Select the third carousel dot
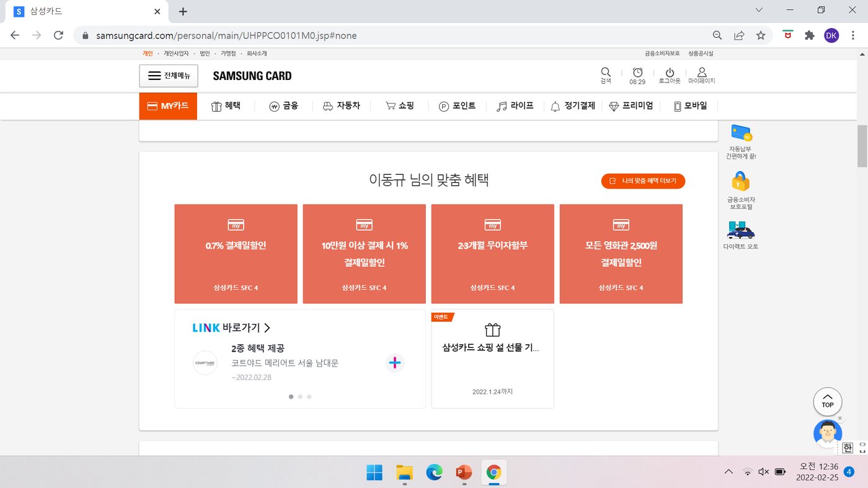The height and width of the screenshot is (488, 868). pos(309,396)
